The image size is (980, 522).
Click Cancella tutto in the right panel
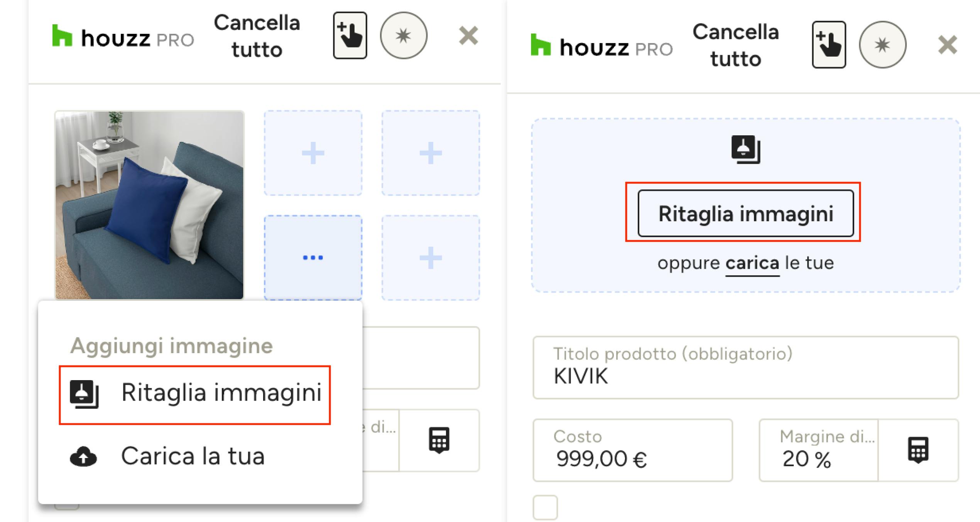point(736,45)
